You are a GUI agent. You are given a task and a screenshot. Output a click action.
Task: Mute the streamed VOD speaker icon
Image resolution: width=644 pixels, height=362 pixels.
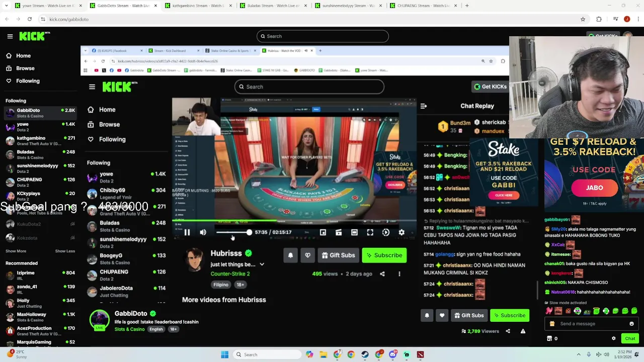203,232
